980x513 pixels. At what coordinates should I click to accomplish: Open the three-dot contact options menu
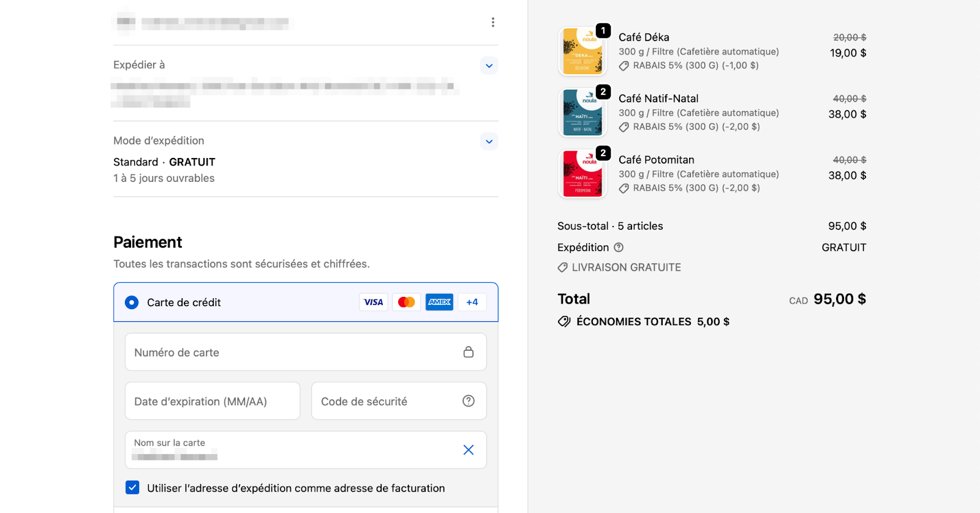point(492,23)
